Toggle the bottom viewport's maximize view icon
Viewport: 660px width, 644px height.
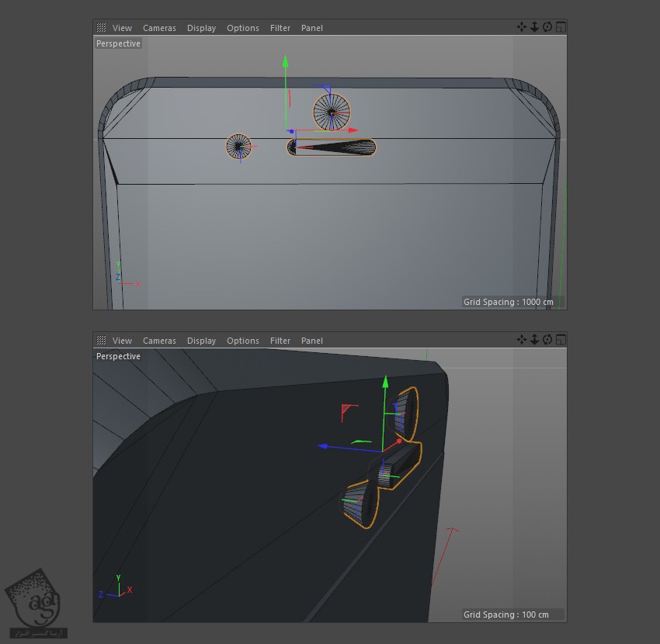click(x=561, y=340)
